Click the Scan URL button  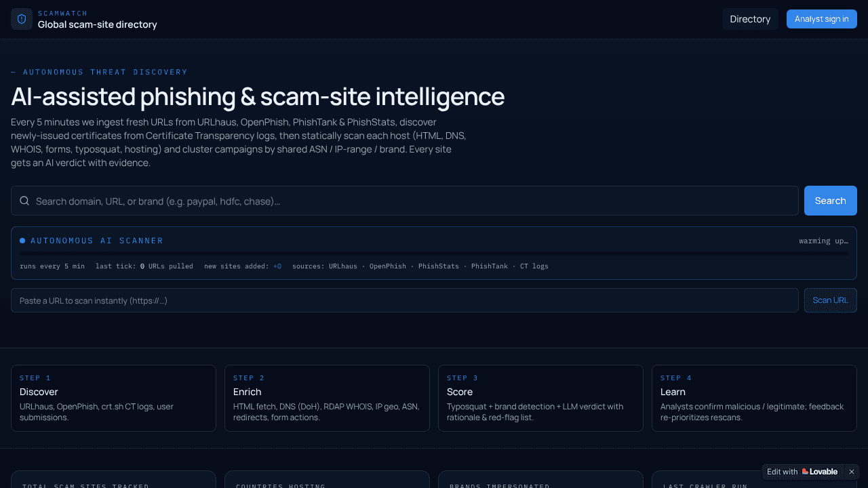(x=831, y=300)
